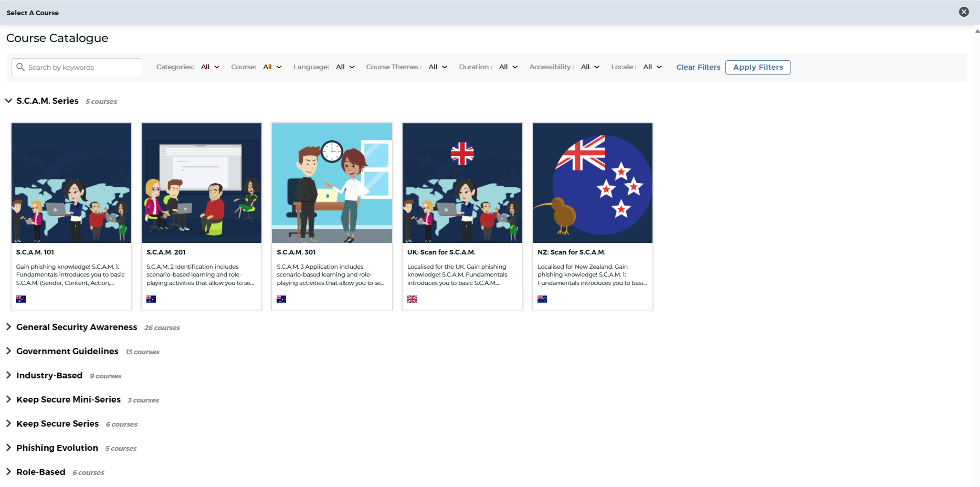Click the '13 courses' count label
This screenshot has width=980, height=487.
point(142,352)
